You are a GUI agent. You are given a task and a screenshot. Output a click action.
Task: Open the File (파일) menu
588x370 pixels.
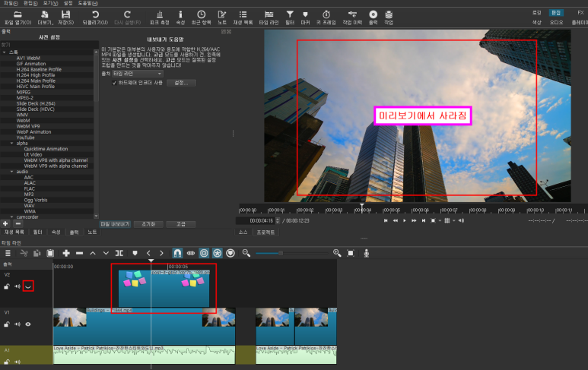(11, 3)
